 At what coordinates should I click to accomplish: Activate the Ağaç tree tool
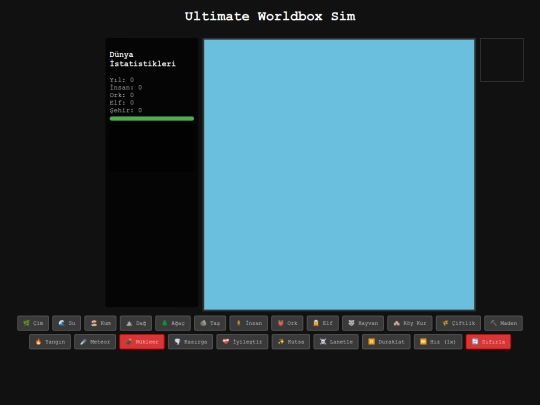click(x=173, y=323)
